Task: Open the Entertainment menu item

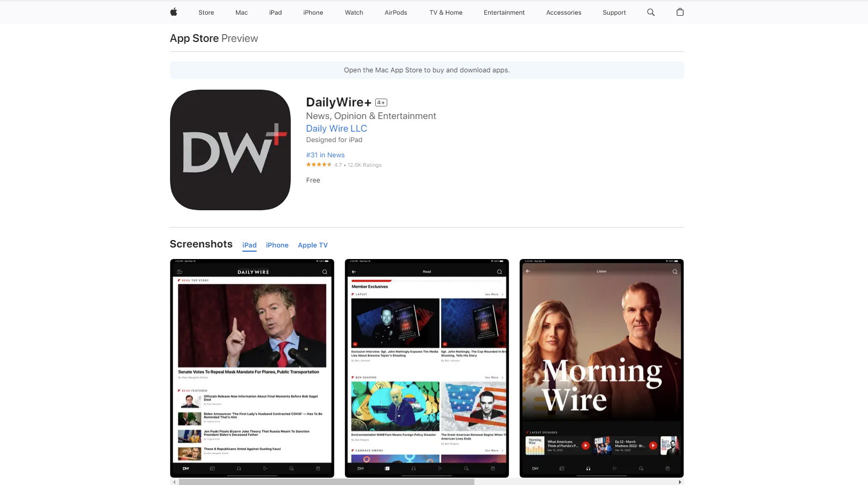Action: [504, 12]
